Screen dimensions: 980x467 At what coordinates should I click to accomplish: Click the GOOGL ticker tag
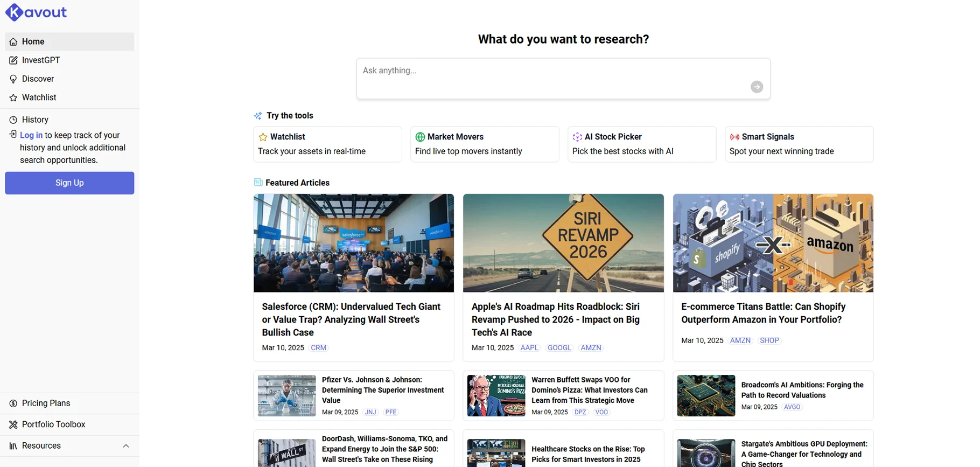559,348
